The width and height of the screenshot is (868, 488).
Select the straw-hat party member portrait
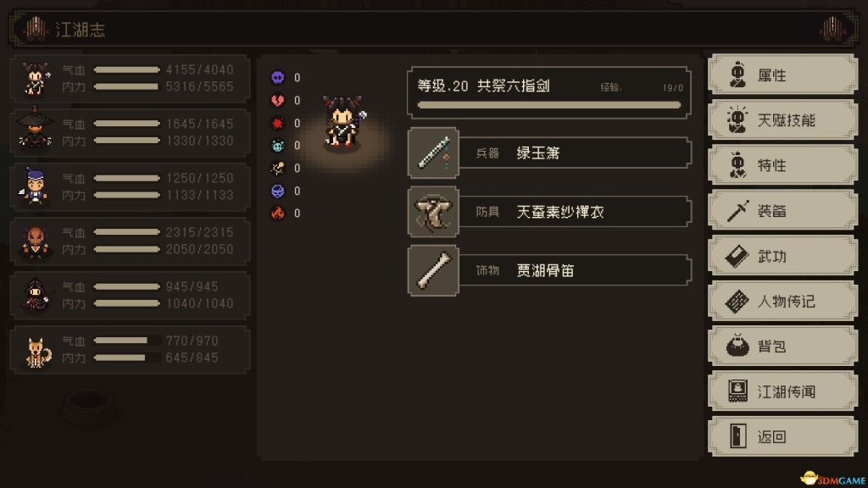pos(35,130)
